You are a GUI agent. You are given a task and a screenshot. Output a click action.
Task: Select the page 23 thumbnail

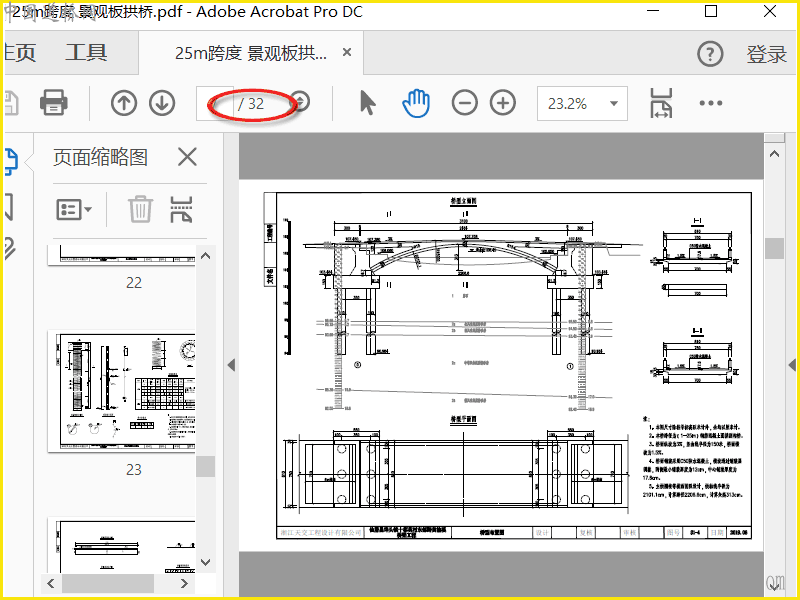pyautogui.click(x=122, y=392)
